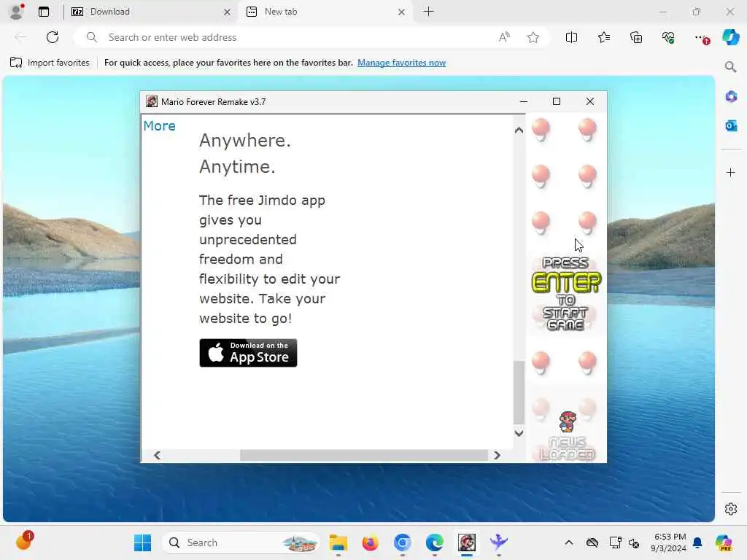Click the scroll right arrow
This screenshot has height=560, width=747.
(x=497, y=455)
